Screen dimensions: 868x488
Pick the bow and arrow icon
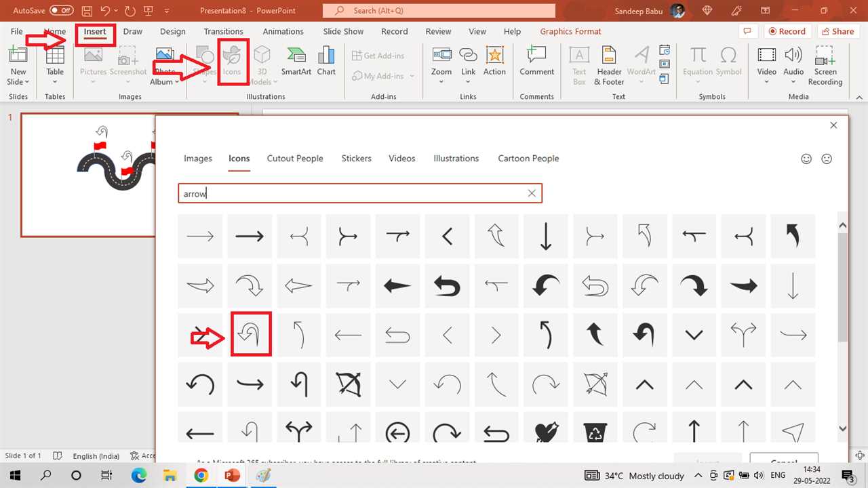pos(349,384)
